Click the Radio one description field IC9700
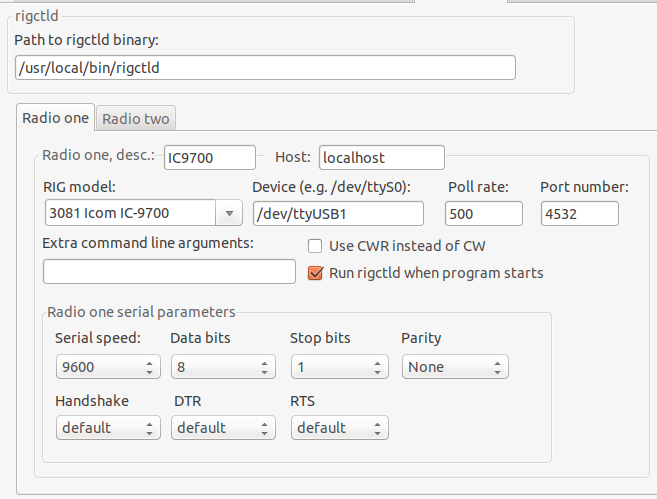The image size is (657, 499). 210,158
